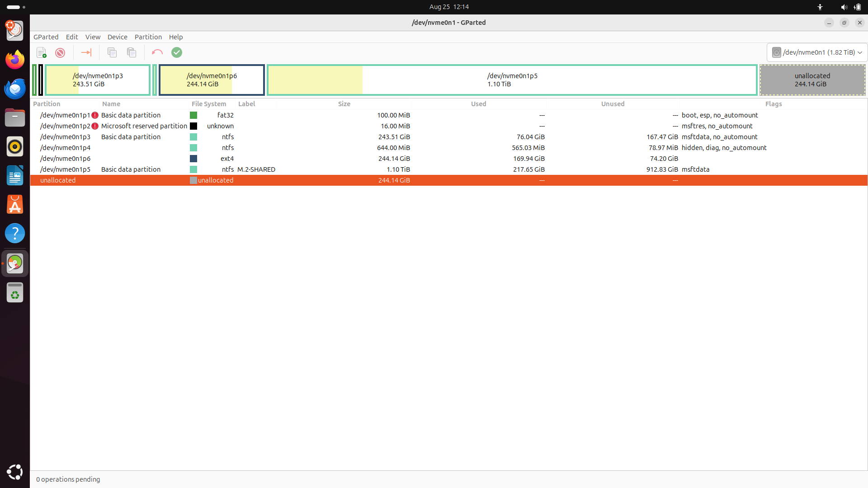Screen dimensions: 868x488
Task: Click the warning icon on nvme0n1p2
Action: 95,126
